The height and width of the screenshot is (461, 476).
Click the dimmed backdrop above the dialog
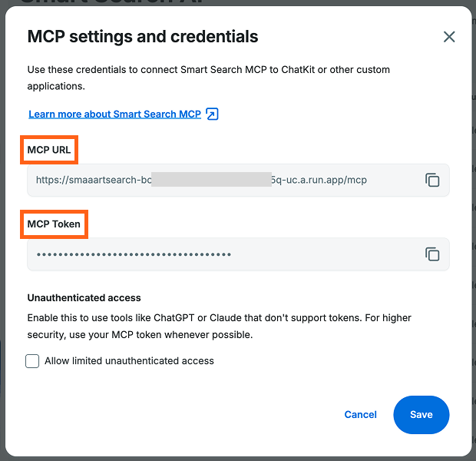click(x=238, y=2)
